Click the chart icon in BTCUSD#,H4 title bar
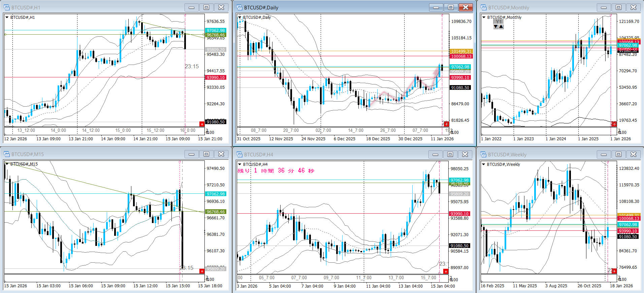Viewport: 644px width, 293px height. (239, 154)
